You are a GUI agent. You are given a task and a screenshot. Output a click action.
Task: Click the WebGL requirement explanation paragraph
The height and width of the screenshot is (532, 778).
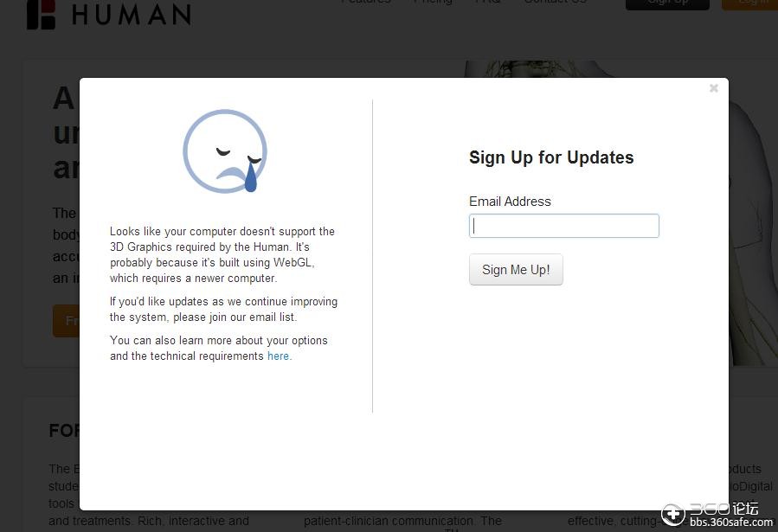pos(222,254)
